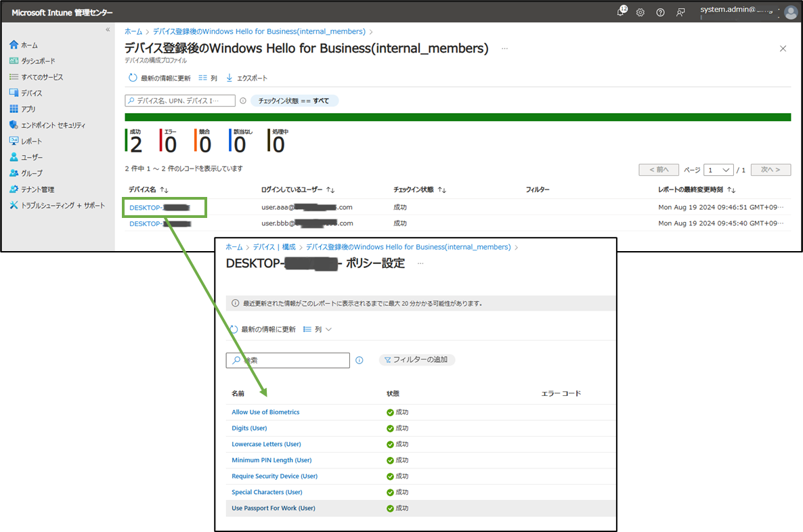Screen dimensions: 803x532
Task: Click the Export download arrow icon
Action: [230, 78]
